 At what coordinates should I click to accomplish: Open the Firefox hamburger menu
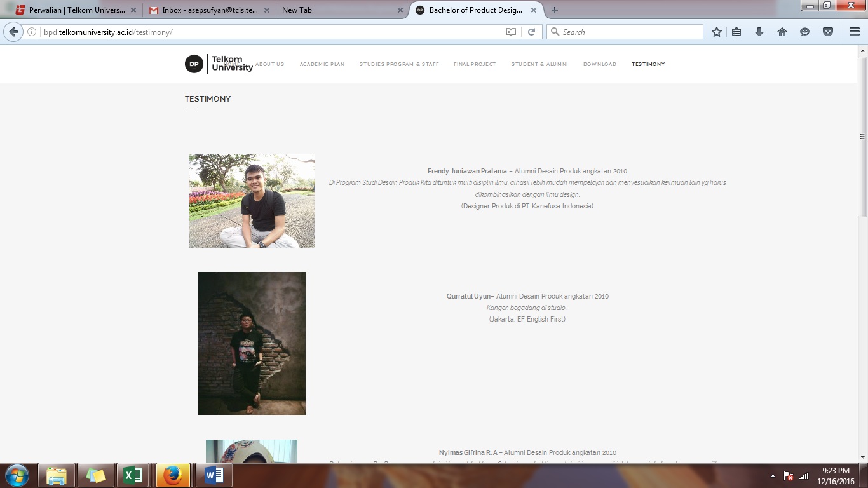[x=855, y=32]
